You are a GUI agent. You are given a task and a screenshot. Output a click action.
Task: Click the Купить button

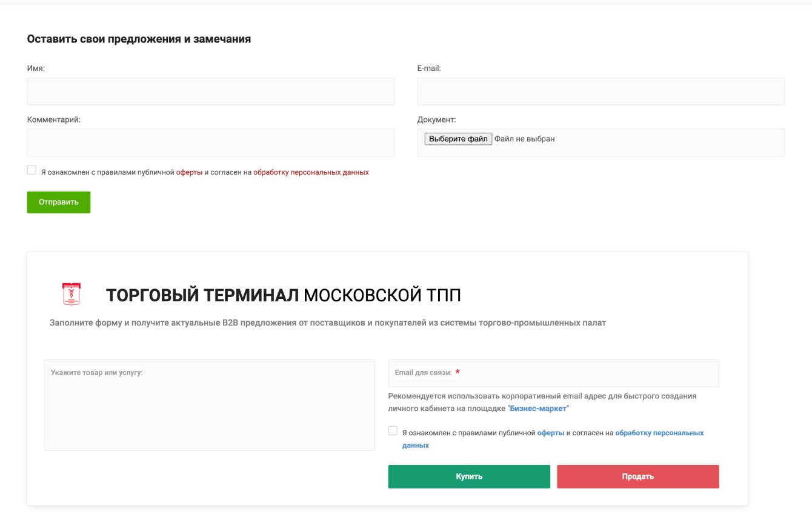click(x=469, y=476)
